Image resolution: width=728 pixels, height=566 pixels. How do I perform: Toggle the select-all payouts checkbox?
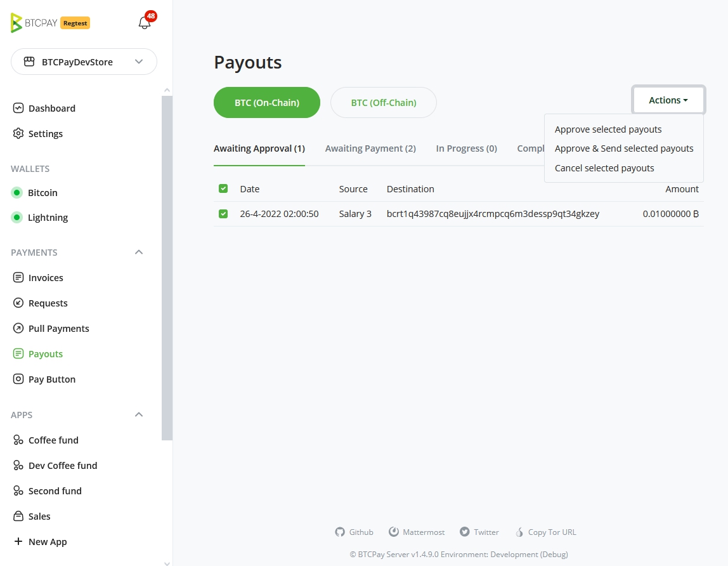223,189
